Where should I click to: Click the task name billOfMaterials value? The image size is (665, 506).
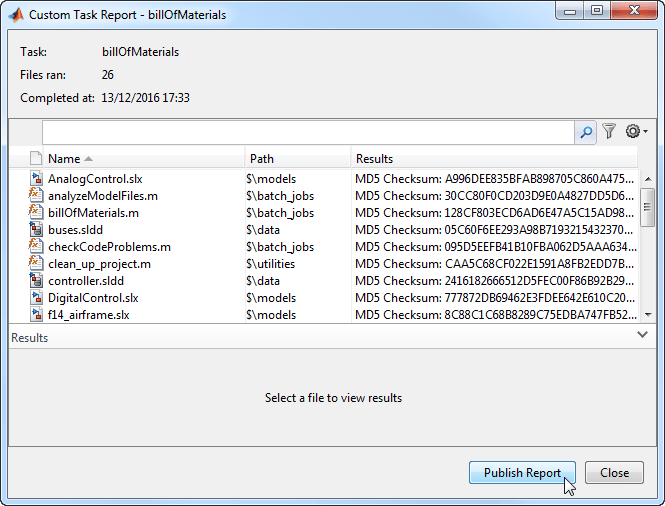point(140,52)
